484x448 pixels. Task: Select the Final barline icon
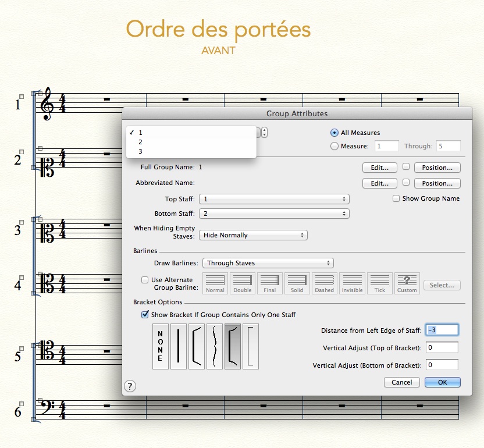(x=270, y=283)
